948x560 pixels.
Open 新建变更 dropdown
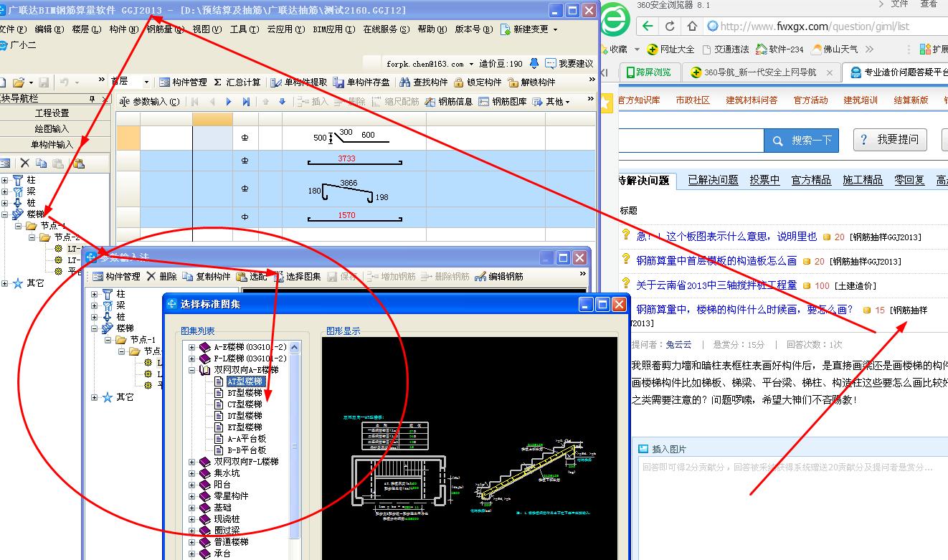tap(529, 29)
